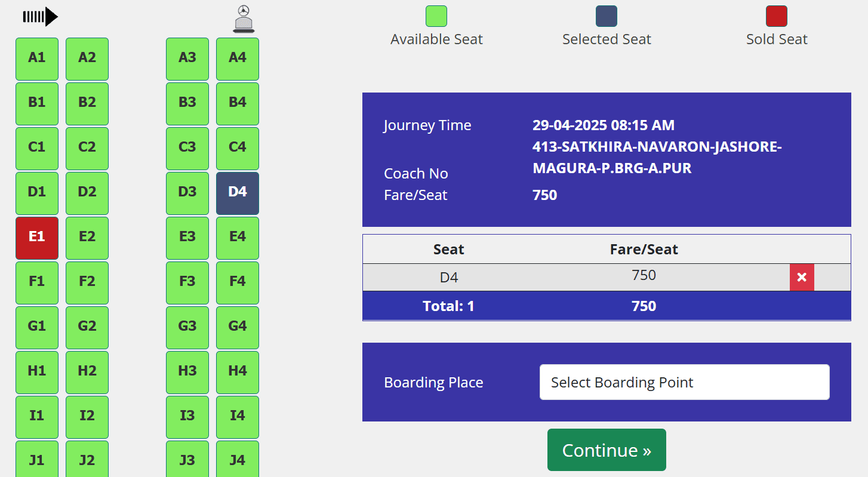This screenshot has width=868, height=477.
Task: Open the Select Boarding Point dropdown
Action: click(x=684, y=382)
